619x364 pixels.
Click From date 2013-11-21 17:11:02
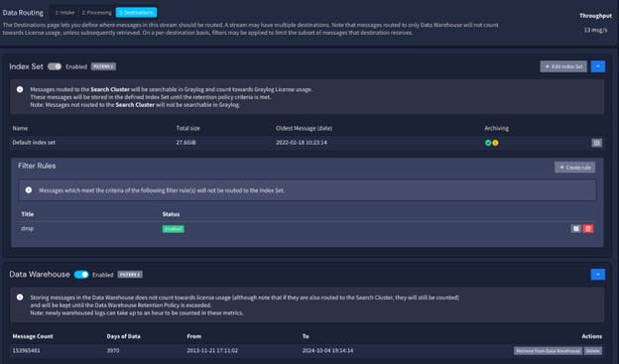pos(212,350)
